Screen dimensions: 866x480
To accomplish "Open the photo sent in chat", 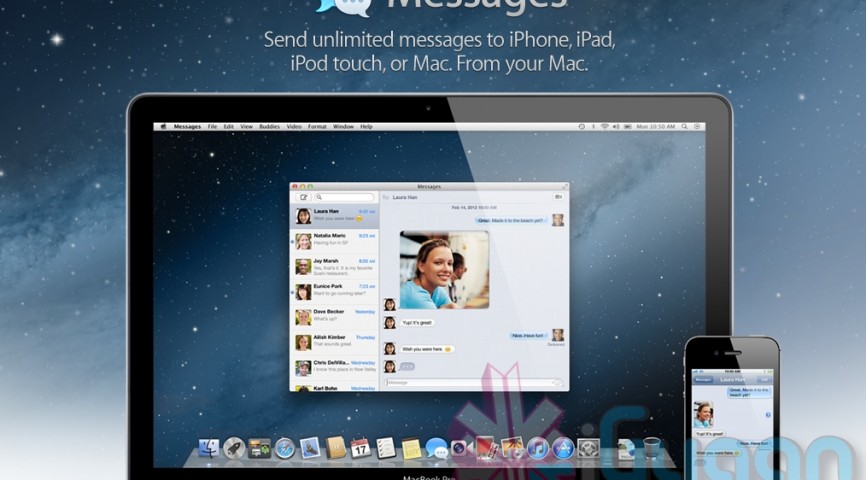I will [444, 269].
